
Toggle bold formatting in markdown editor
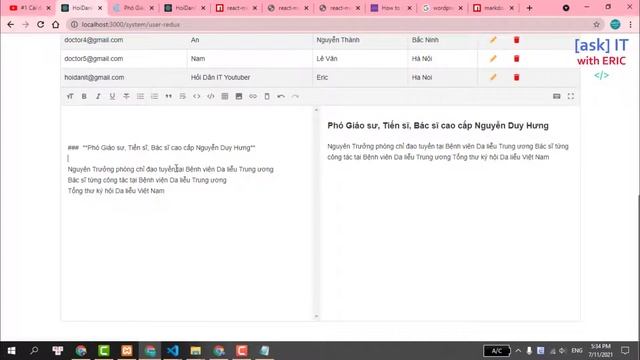(x=84, y=96)
